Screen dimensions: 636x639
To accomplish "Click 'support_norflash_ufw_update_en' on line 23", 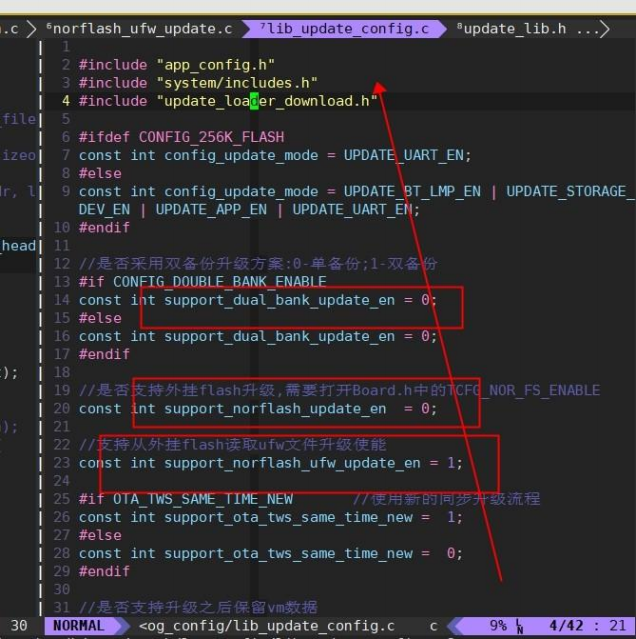I will (292, 463).
